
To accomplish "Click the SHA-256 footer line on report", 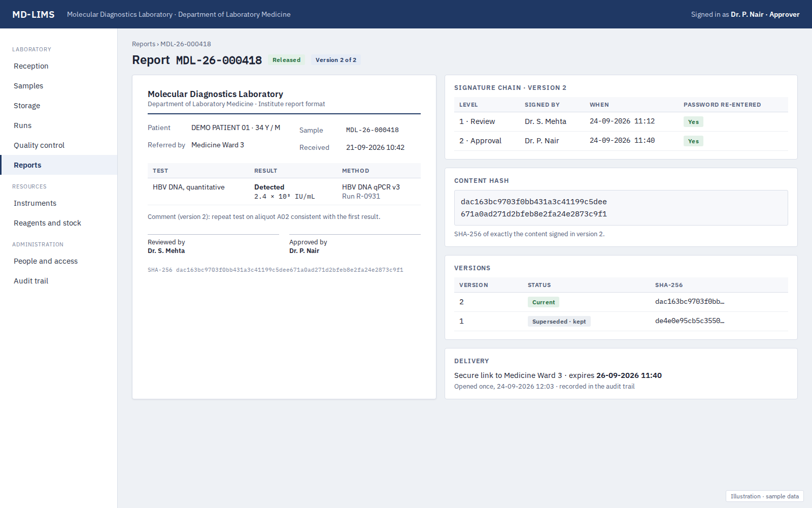I will click(x=276, y=270).
